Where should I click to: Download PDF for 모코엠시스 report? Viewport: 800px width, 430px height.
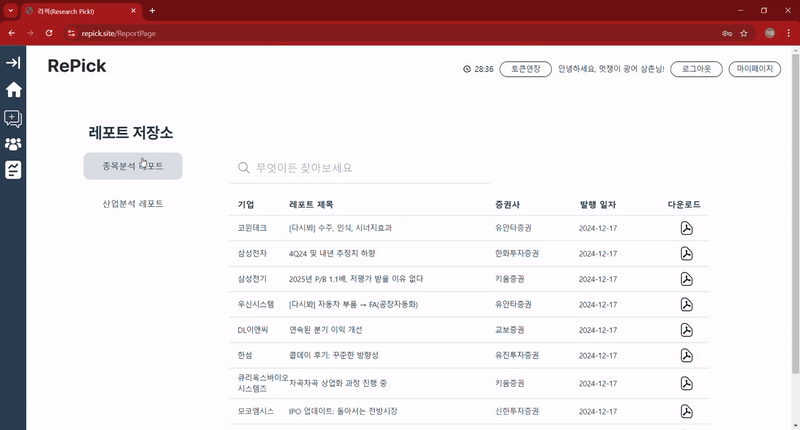click(686, 411)
